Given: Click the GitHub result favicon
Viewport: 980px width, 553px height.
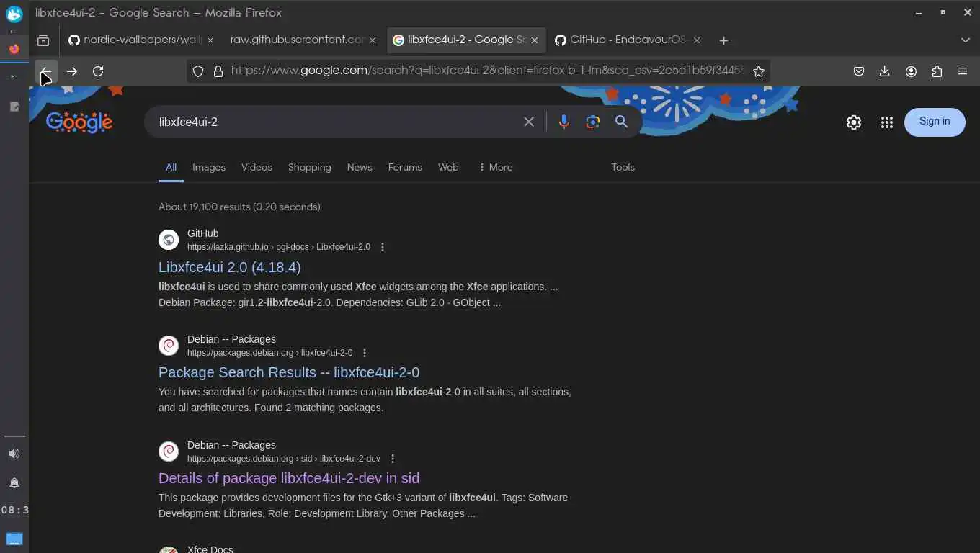Looking at the screenshot, I should click(x=169, y=240).
